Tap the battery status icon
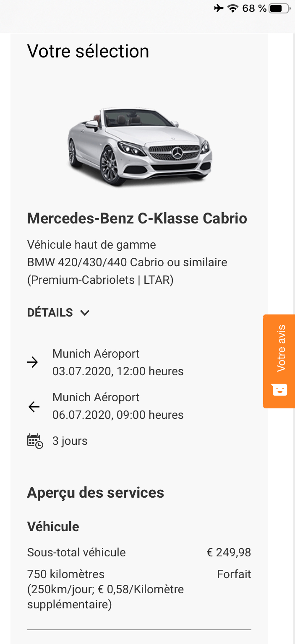295x644 pixels. pyautogui.click(x=279, y=8)
